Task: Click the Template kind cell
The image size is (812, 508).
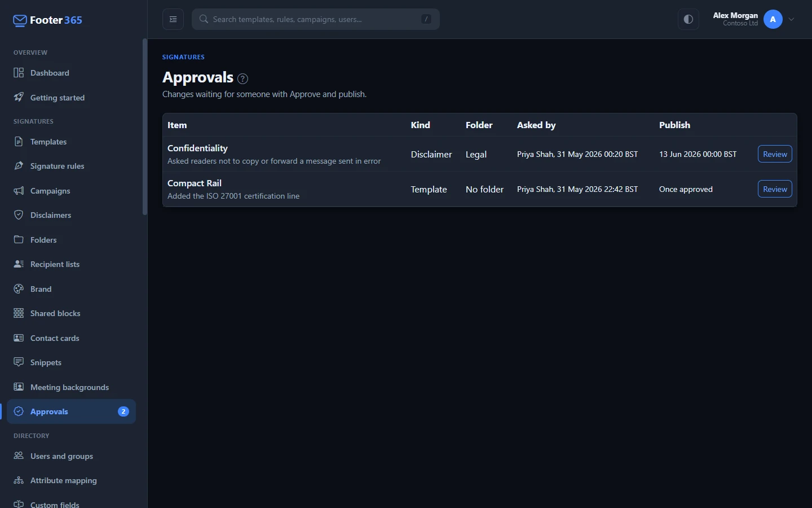Action: [x=429, y=189]
